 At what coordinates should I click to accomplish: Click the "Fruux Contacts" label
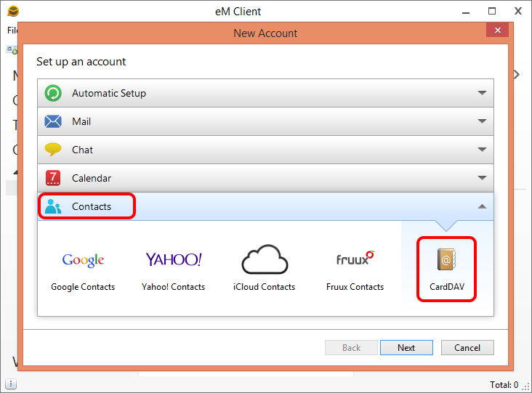(x=355, y=287)
